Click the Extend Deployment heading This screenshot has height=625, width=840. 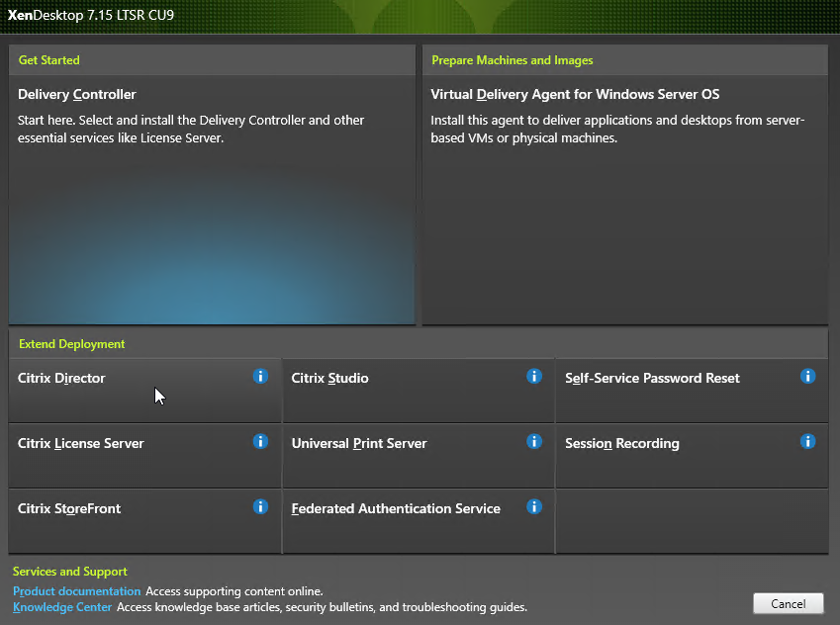[72, 344]
